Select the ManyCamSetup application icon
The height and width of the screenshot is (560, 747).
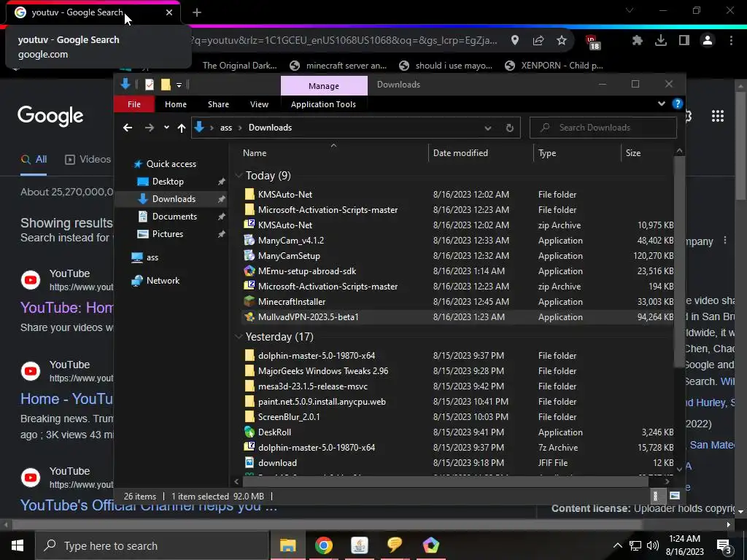pyautogui.click(x=249, y=256)
